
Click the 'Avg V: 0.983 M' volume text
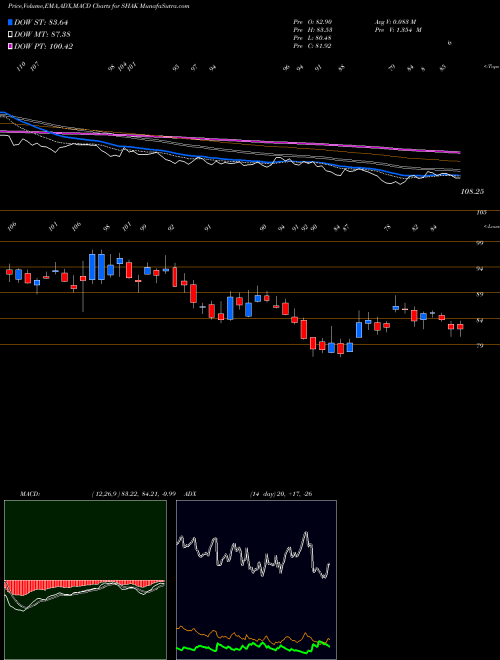(x=395, y=21)
